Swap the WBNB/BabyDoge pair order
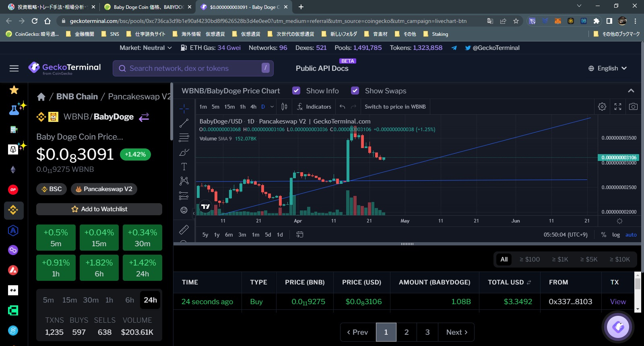Screen dimensions: 644x346 tap(144, 117)
